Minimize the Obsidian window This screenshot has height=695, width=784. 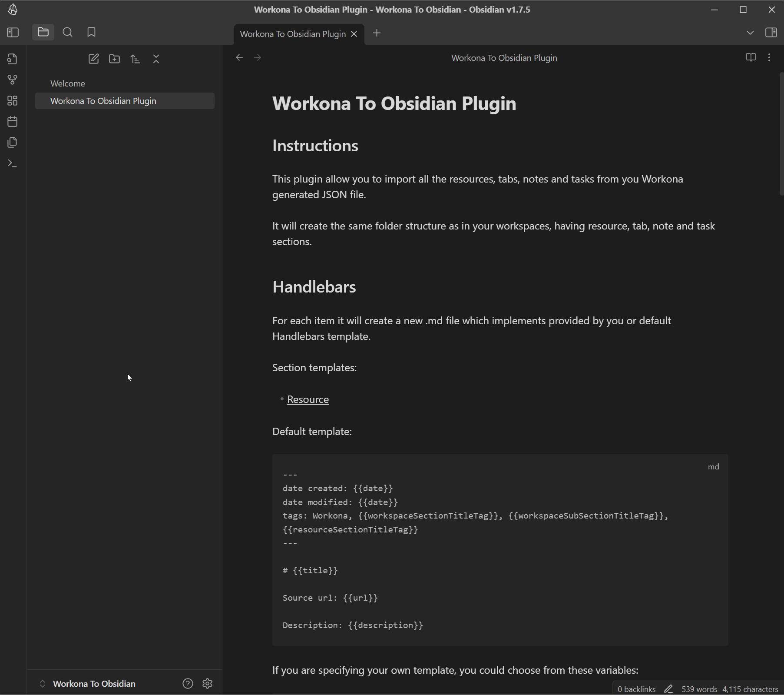click(715, 10)
